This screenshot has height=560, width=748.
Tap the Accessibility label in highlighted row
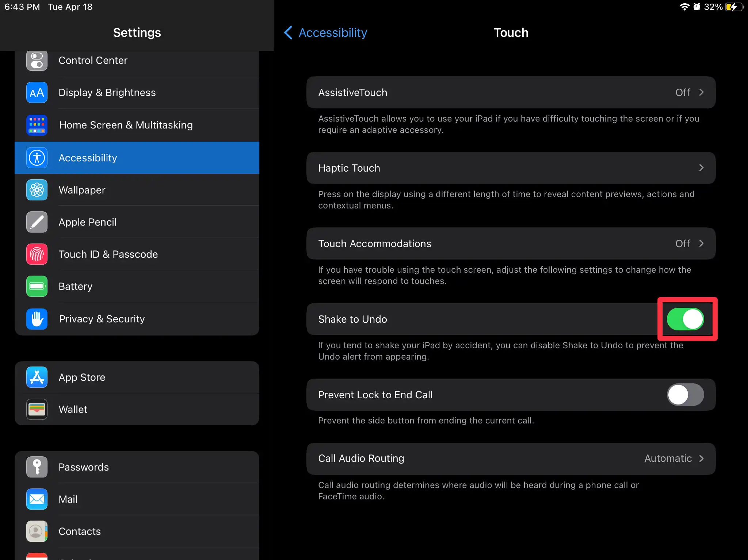88,158
